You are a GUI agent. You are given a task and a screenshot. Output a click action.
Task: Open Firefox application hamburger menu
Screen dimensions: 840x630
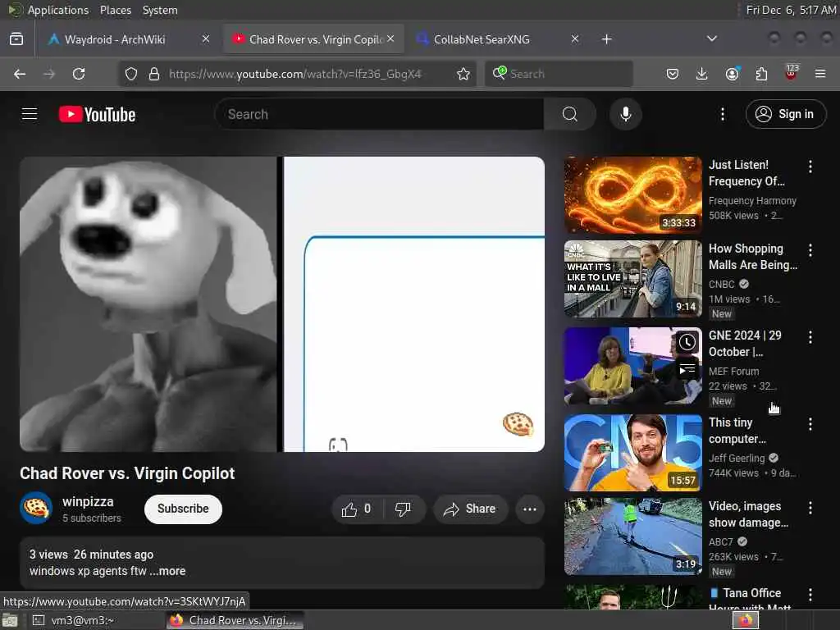pyautogui.click(x=820, y=74)
